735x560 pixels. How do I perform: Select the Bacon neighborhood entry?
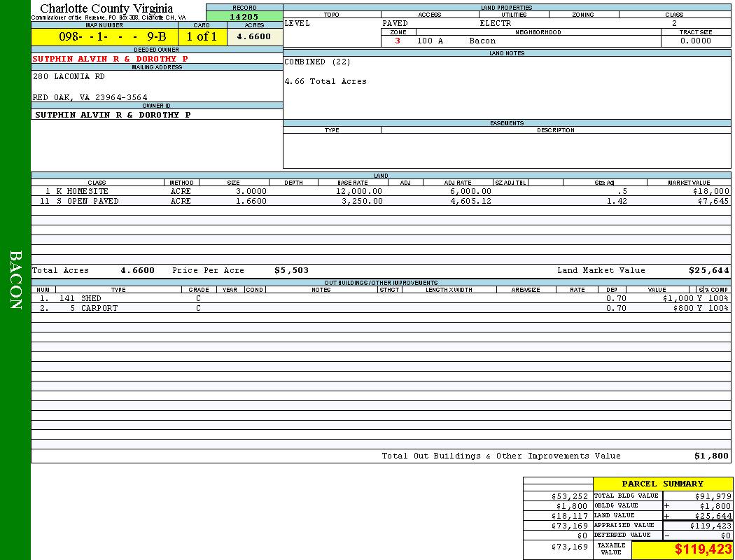tap(482, 41)
